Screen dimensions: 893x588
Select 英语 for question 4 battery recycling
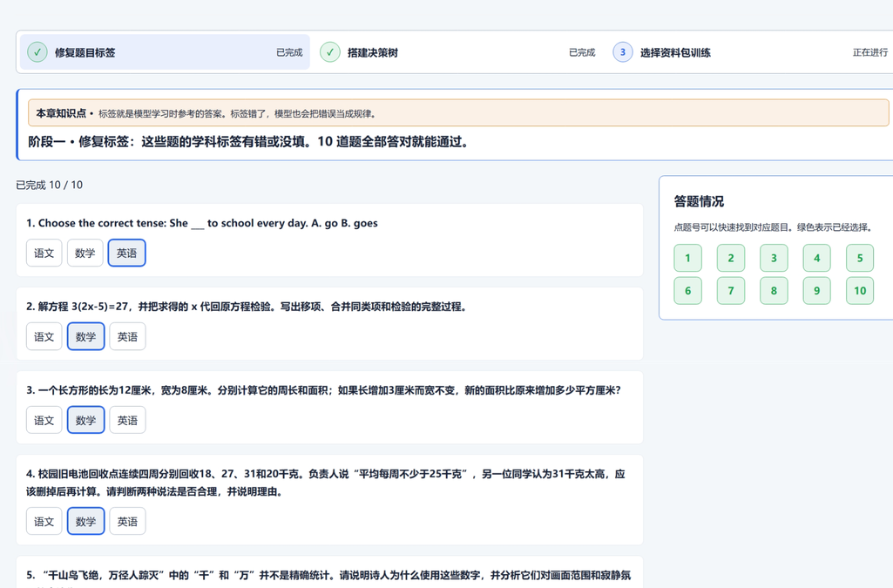click(127, 522)
